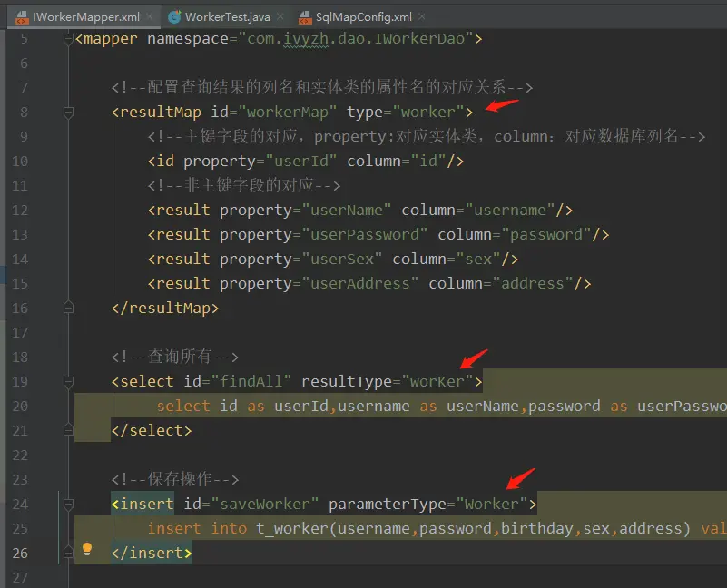This screenshot has height=588, width=727.
Task: Close the SqlMapConfig.xml tab
Action: [x=421, y=16]
